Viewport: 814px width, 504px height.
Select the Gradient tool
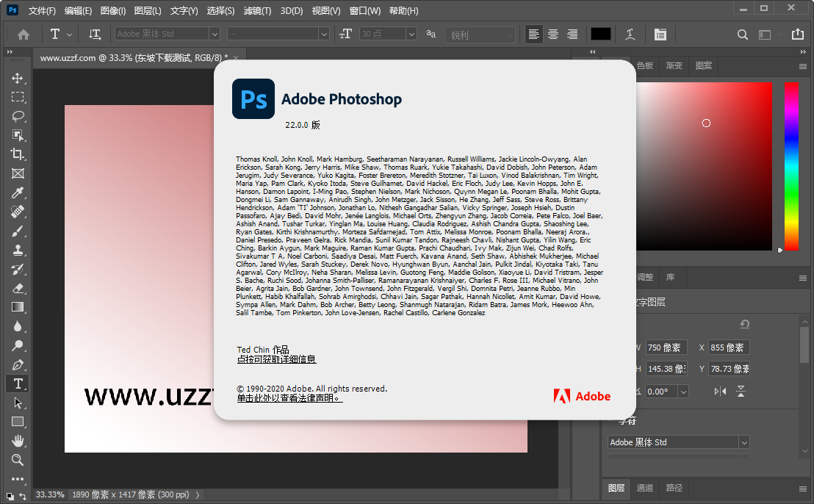tap(18, 307)
